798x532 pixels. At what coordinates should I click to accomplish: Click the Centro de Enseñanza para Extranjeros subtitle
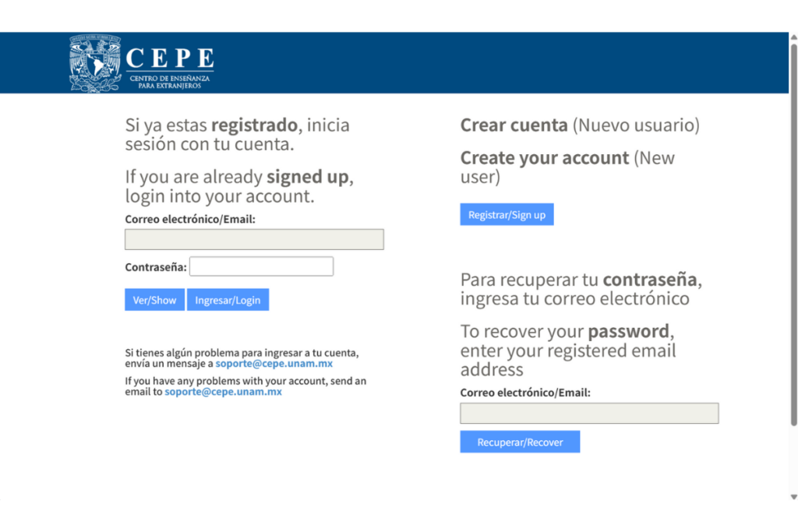(x=169, y=82)
